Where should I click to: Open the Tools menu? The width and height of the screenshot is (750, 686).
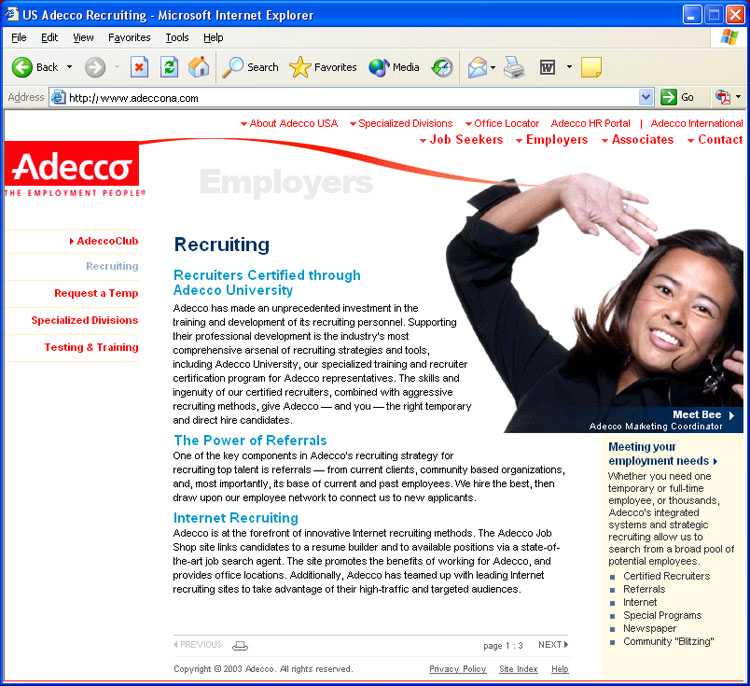click(177, 37)
